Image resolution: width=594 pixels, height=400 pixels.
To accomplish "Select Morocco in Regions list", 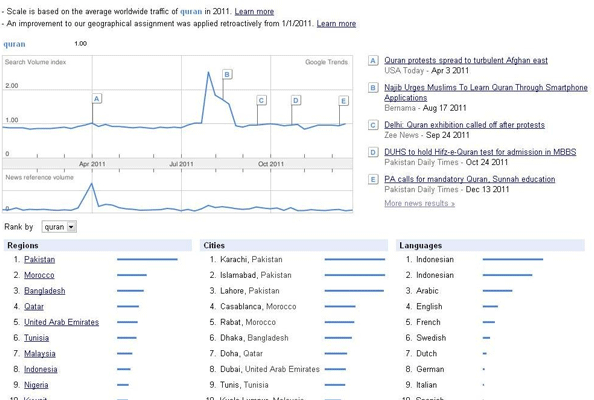I will pyautogui.click(x=39, y=275).
